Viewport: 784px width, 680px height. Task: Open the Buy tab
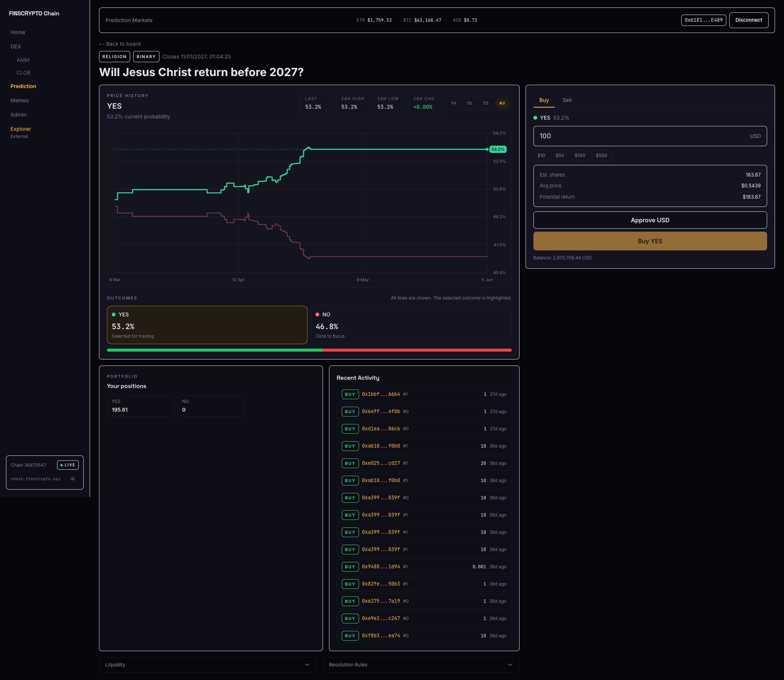tap(544, 100)
